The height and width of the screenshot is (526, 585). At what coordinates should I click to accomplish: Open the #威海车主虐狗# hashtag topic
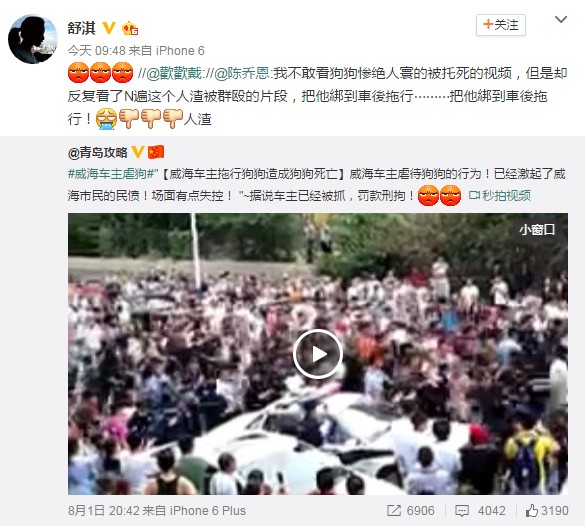[111, 174]
